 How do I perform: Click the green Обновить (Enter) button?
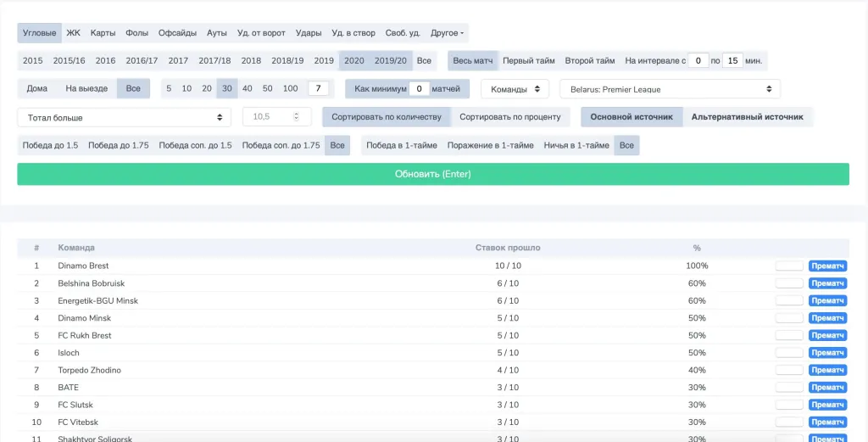tap(432, 174)
